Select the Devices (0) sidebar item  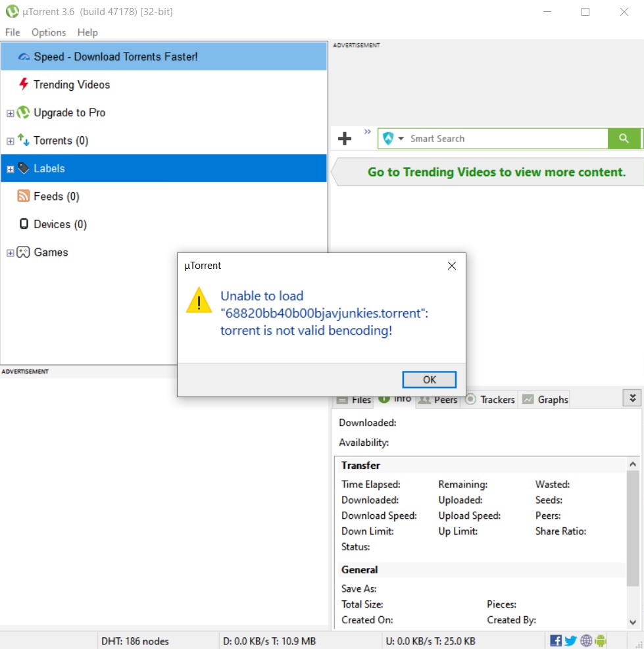(x=164, y=224)
